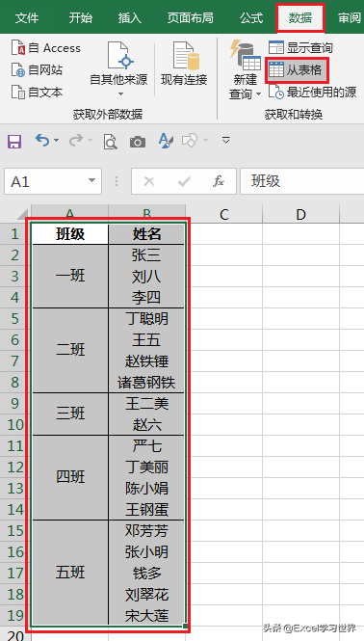Screen dimensions: 364x641
Task: Select row 1 header
Action: 15,234
